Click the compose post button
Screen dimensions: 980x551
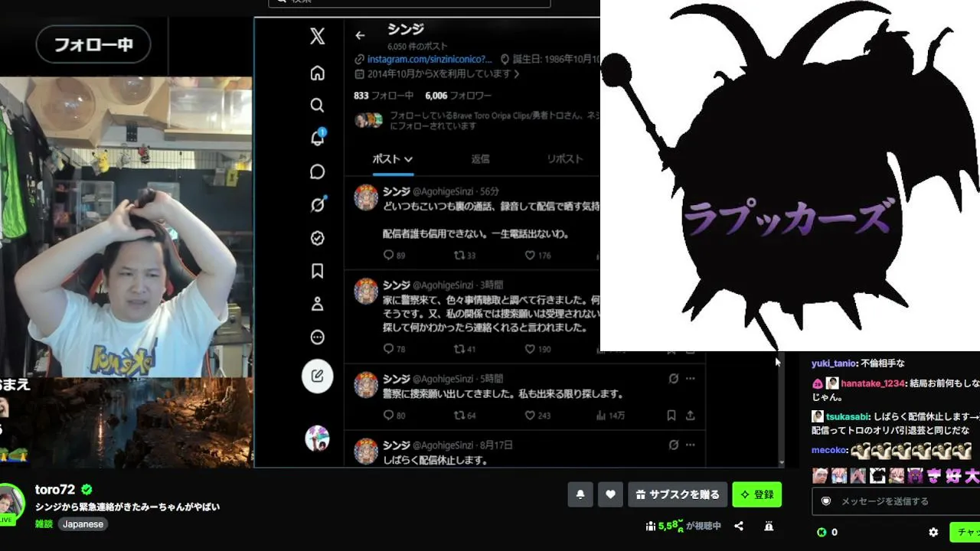(x=317, y=377)
